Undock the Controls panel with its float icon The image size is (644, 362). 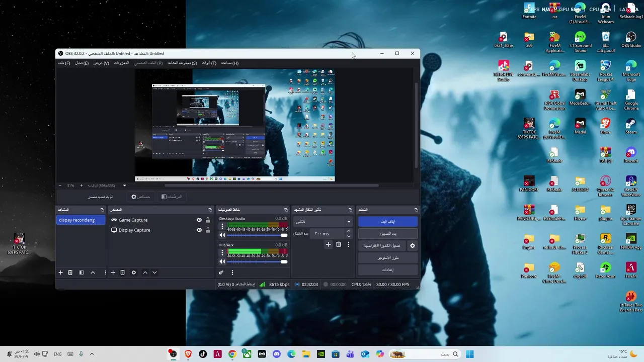click(x=416, y=210)
